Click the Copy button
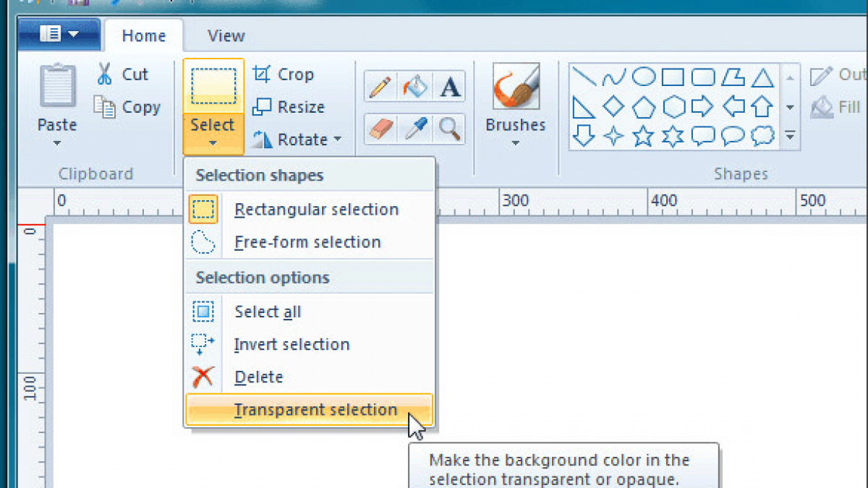The width and height of the screenshot is (868, 488). click(127, 107)
